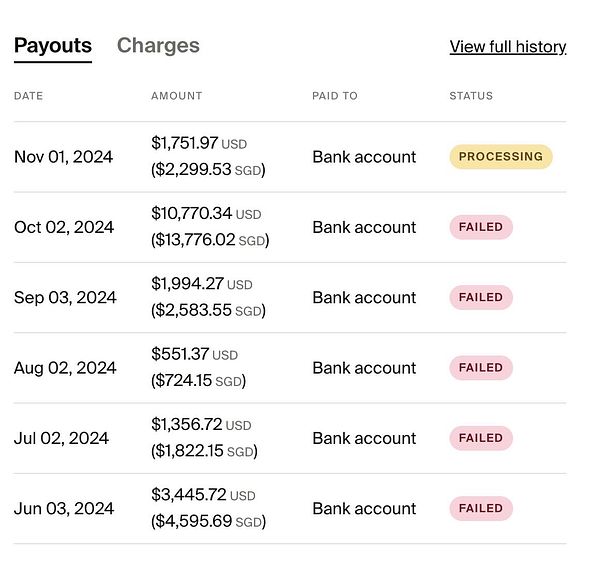Select the Payouts tab

click(x=53, y=46)
